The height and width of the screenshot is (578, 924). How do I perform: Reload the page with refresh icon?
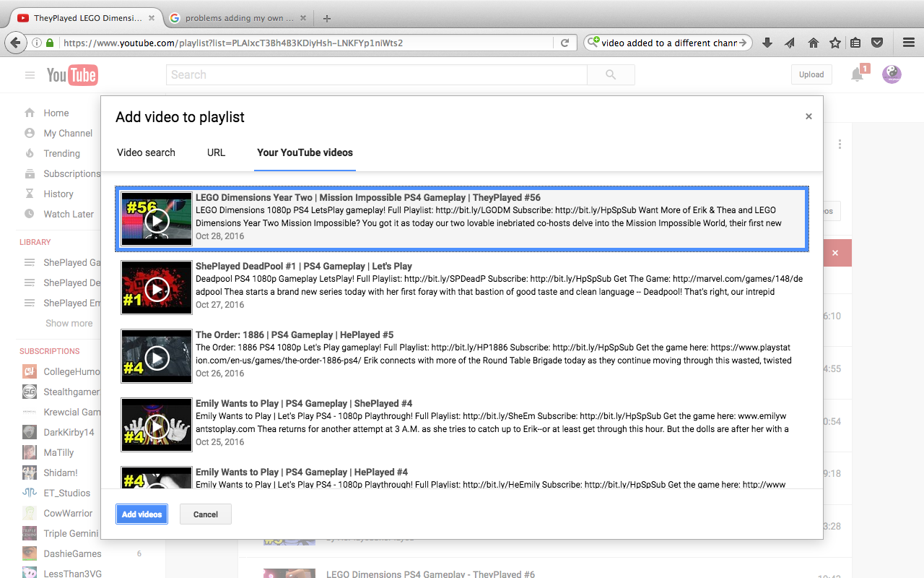565,43
